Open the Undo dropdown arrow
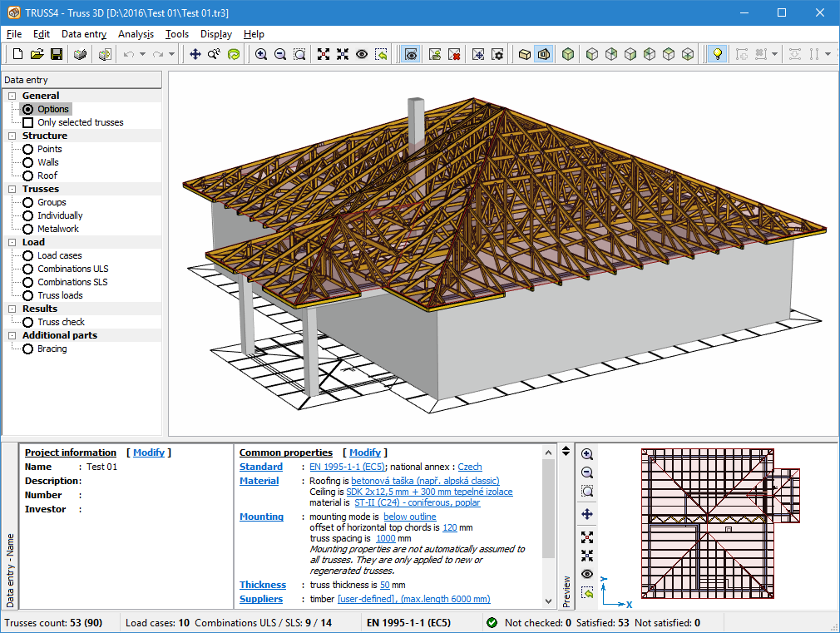The image size is (840, 633). pos(143,53)
